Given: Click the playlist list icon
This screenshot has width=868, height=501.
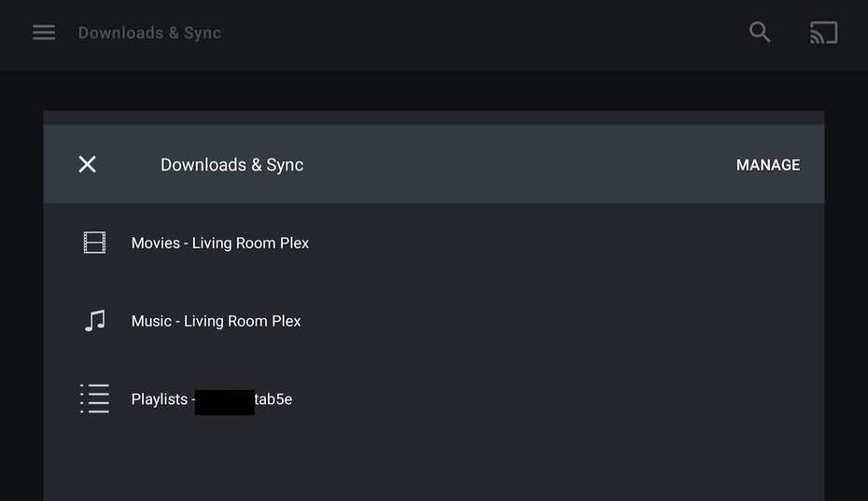Looking at the screenshot, I should (x=94, y=398).
